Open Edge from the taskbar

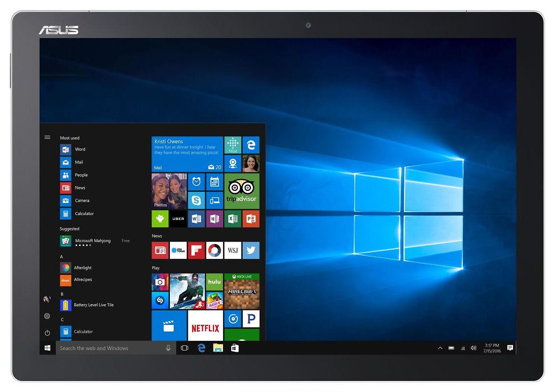[x=201, y=348]
